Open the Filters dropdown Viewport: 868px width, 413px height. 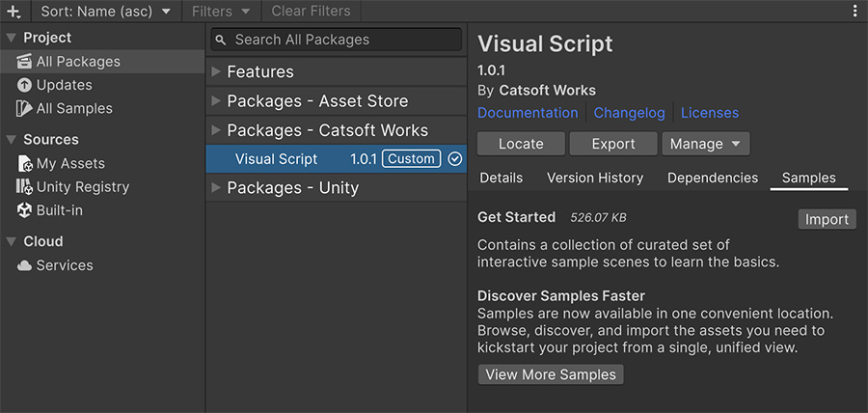(x=222, y=11)
